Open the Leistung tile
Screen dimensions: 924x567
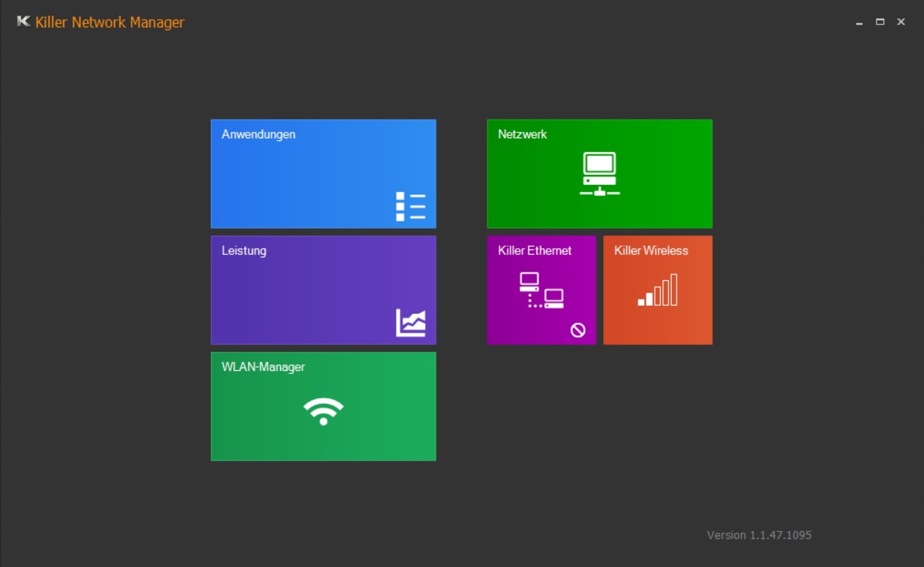click(x=324, y=290)
